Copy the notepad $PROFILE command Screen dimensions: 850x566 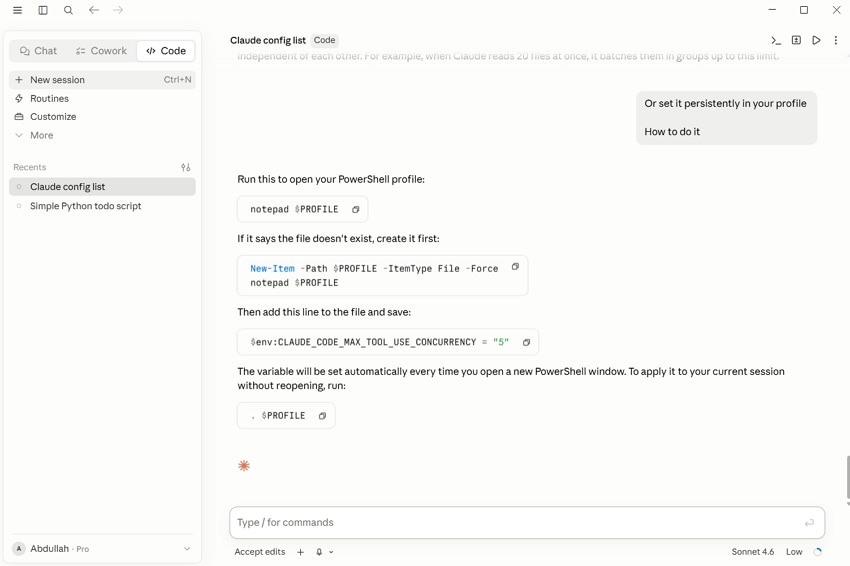[x=356, y=210]
